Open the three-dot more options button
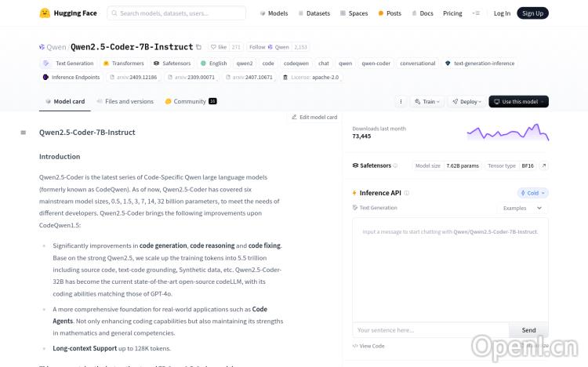 pyautogui.click(x=401, y=101)
